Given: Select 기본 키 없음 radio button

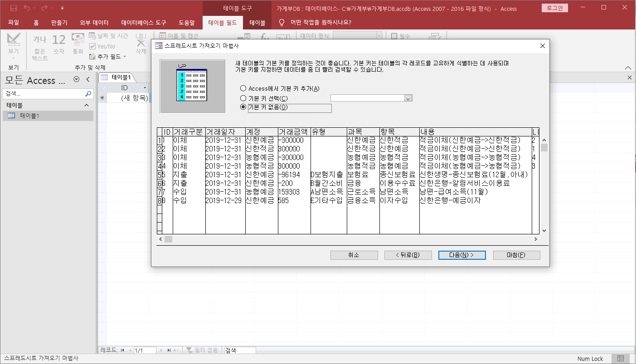Looking at the screenshot, I should tap(243, 107).
